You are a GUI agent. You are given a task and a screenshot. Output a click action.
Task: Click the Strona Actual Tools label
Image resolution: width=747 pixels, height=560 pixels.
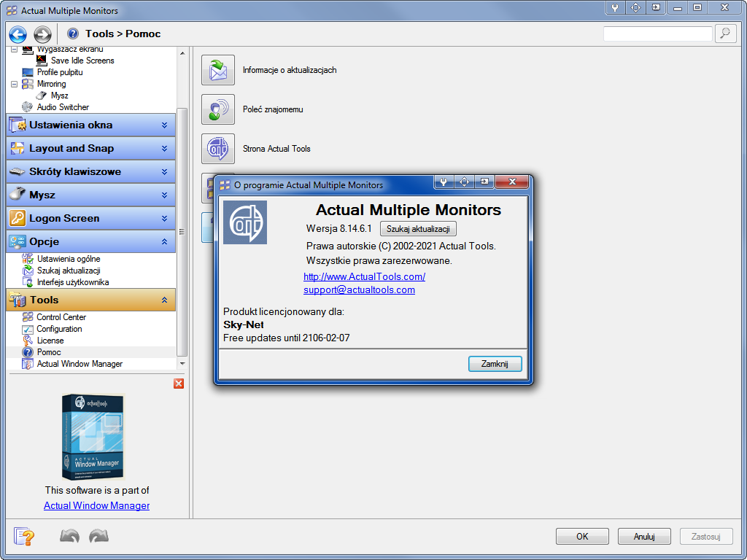(276, 149)
